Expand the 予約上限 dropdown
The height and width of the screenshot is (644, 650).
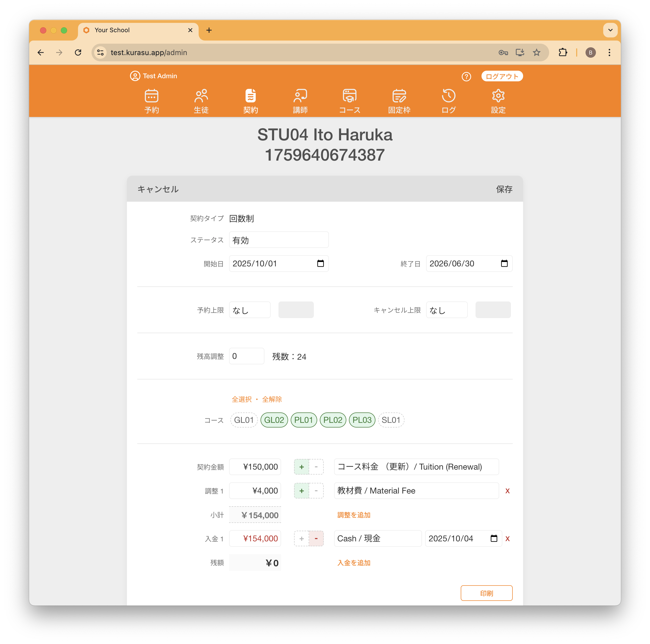pos(250,310)
